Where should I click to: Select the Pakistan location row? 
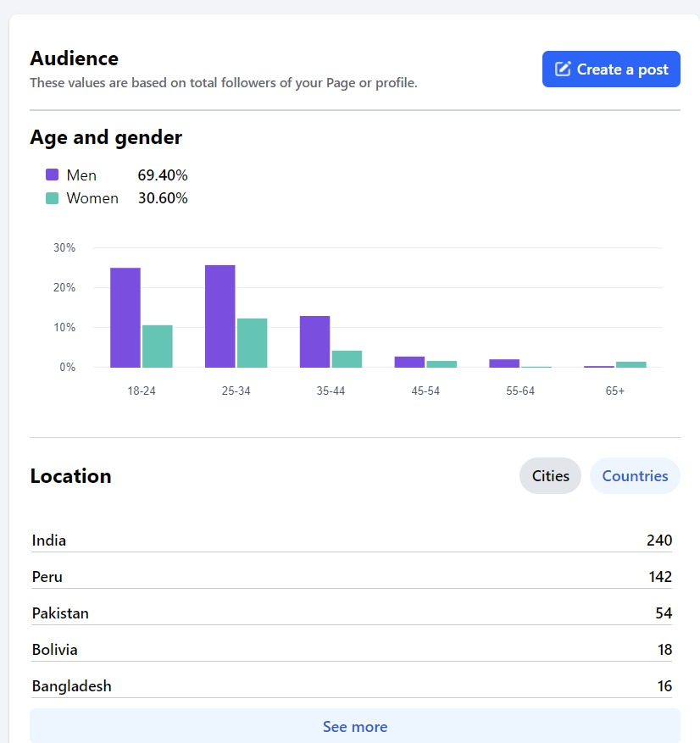[352, 613]
